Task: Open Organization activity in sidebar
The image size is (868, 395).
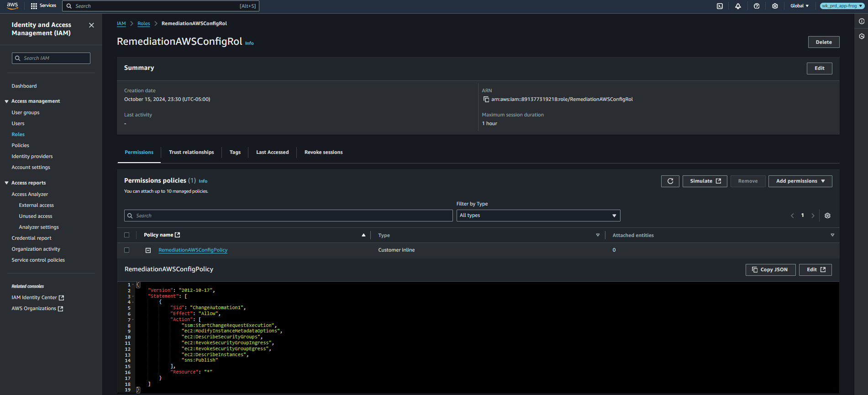Action: (x=36, y=249)
